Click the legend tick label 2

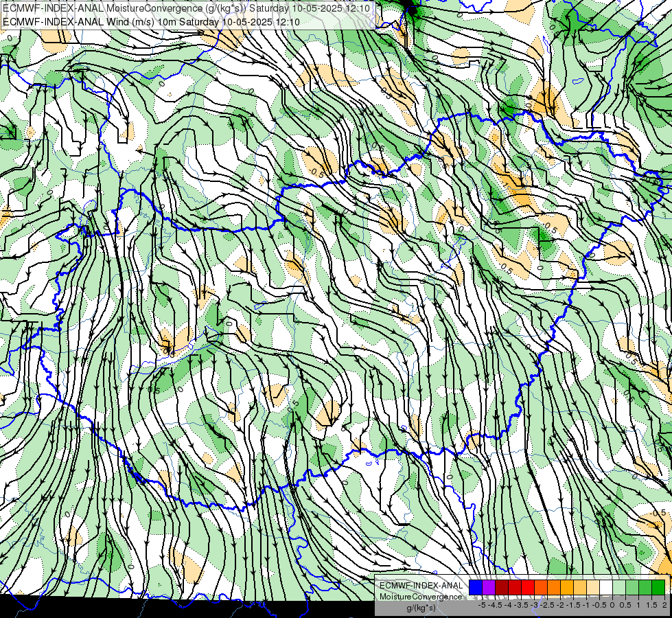(664, 605)
